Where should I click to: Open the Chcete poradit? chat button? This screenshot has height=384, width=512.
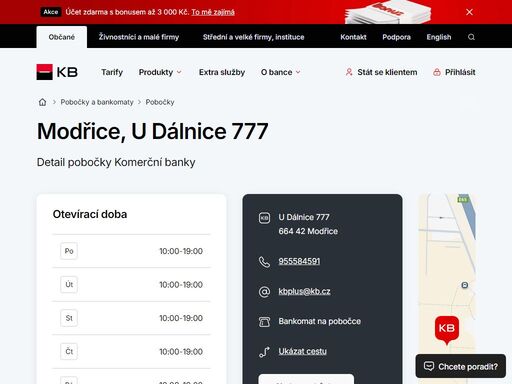coord(461,366)
